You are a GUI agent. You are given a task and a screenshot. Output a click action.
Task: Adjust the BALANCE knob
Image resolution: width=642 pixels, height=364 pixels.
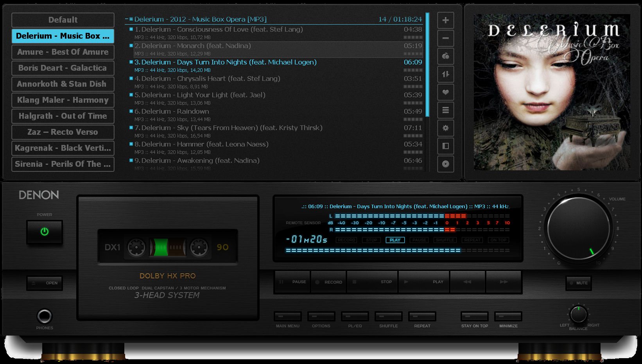tap(579, 314)
